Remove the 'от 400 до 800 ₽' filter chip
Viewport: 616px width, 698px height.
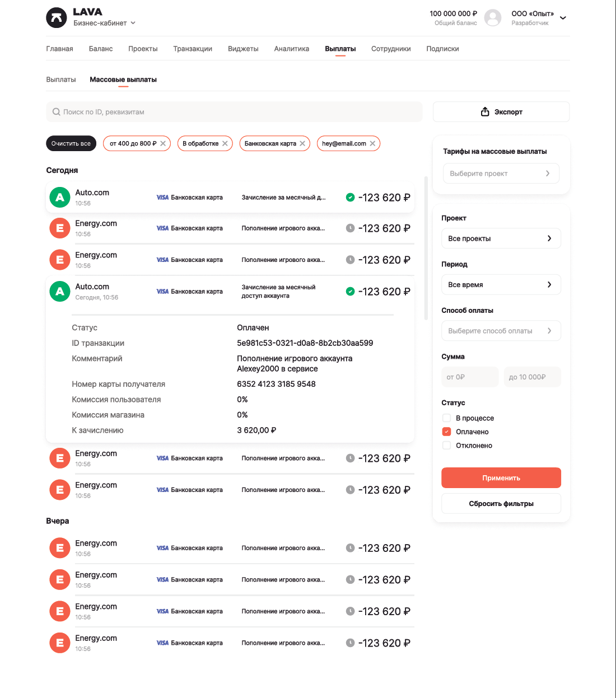coord(163,144)
